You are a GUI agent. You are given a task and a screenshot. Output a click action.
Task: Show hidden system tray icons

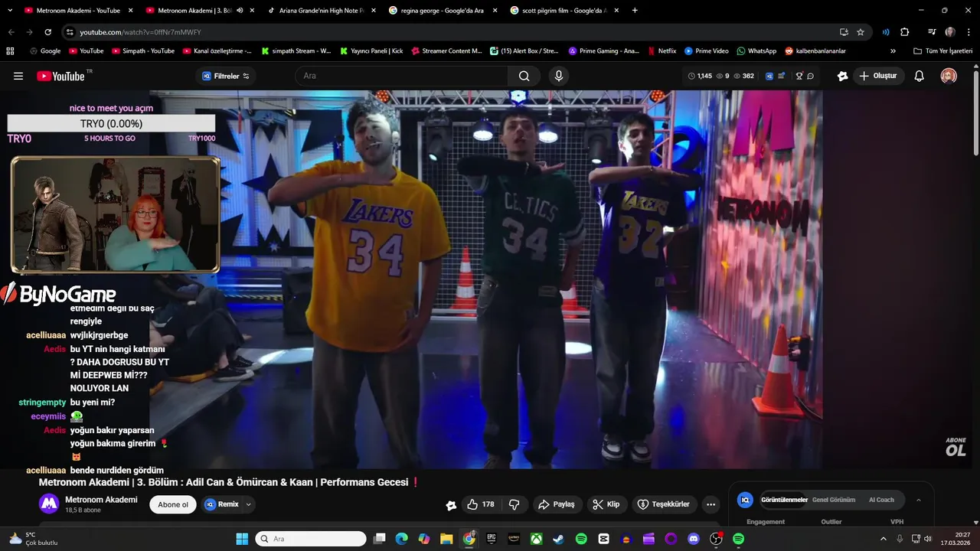[882, 539]
